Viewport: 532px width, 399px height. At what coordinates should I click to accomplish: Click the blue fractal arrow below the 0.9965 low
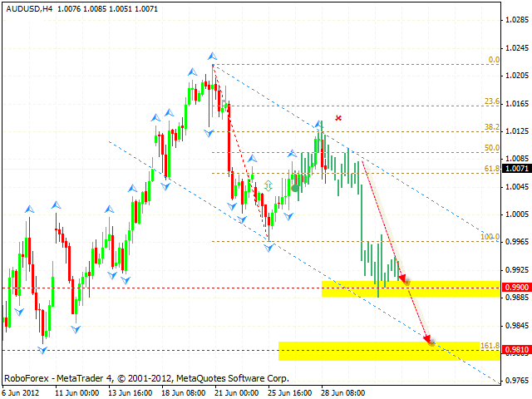point(268,248)
